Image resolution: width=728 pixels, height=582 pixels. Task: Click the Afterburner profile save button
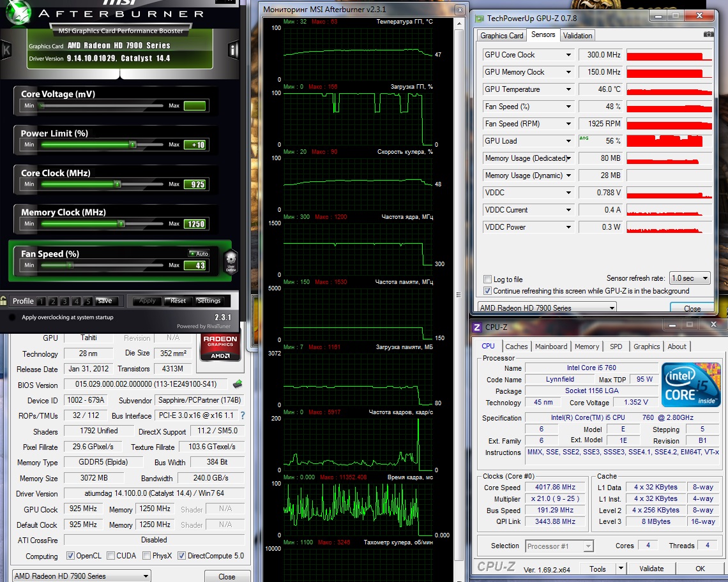coord(105,301)
